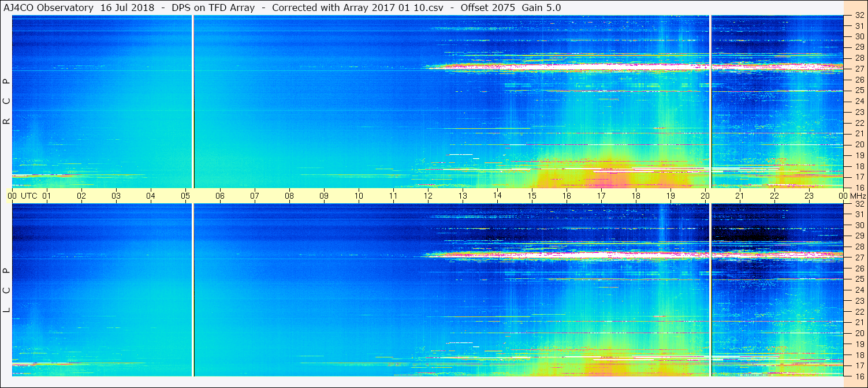868x388 pixels.
Task: Select hour 07 on the UTC time axis
Action: point(255,196)
